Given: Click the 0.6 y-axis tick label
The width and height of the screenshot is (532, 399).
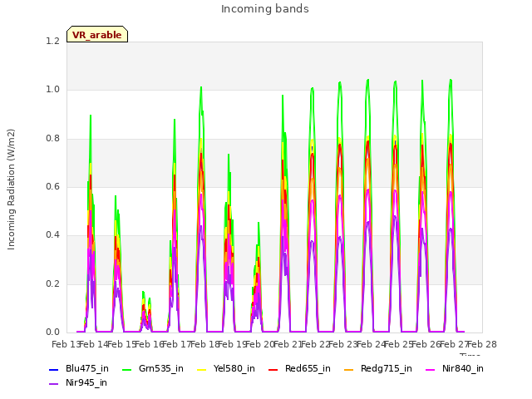Looking at the screenshot, I should [x=53, y=186].
